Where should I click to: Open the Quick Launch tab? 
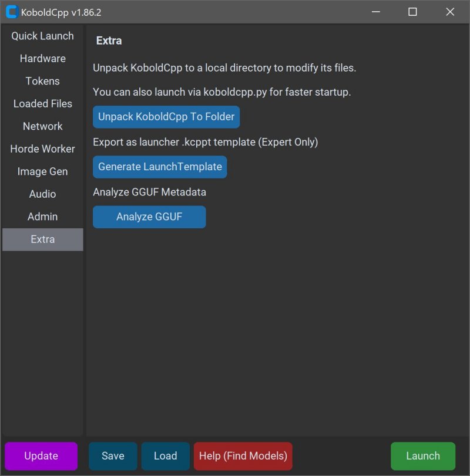click(43, 36)
